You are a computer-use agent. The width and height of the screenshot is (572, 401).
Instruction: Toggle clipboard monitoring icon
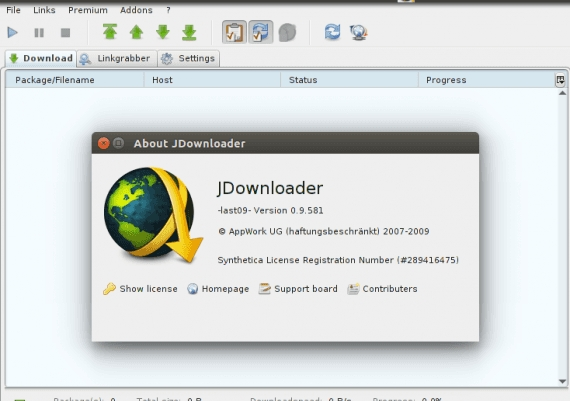point(234,32)
